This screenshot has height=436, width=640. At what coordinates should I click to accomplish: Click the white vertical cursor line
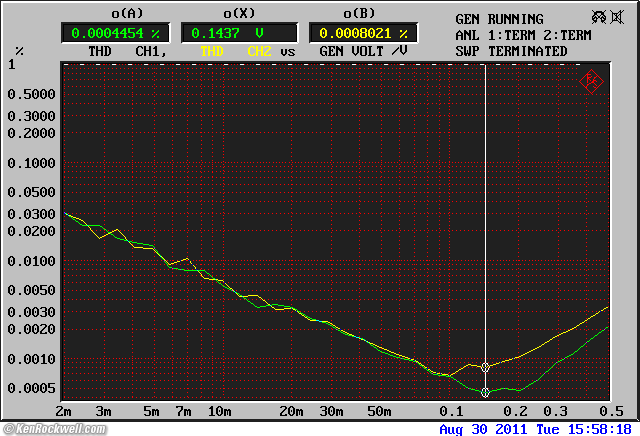486,200
